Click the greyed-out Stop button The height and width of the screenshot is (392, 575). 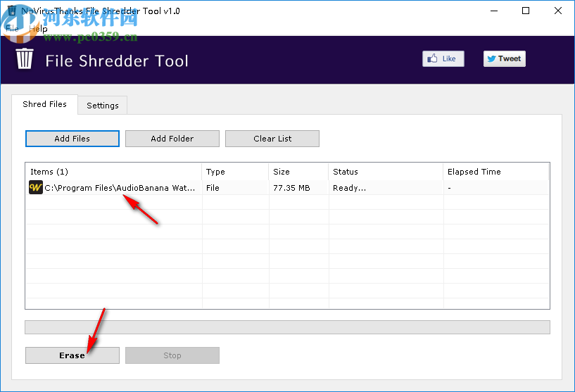tap(172, 355)
